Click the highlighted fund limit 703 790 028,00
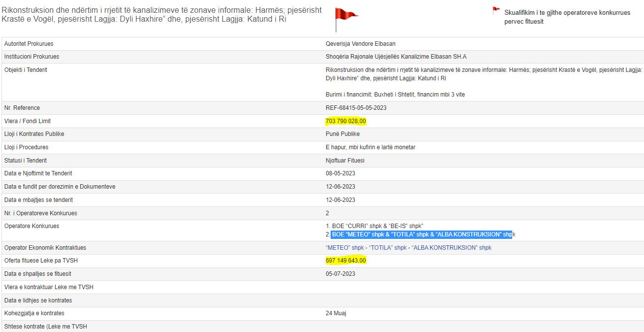Image resolution: width=644 pixels, height=332 pixels. pos(345,121)
